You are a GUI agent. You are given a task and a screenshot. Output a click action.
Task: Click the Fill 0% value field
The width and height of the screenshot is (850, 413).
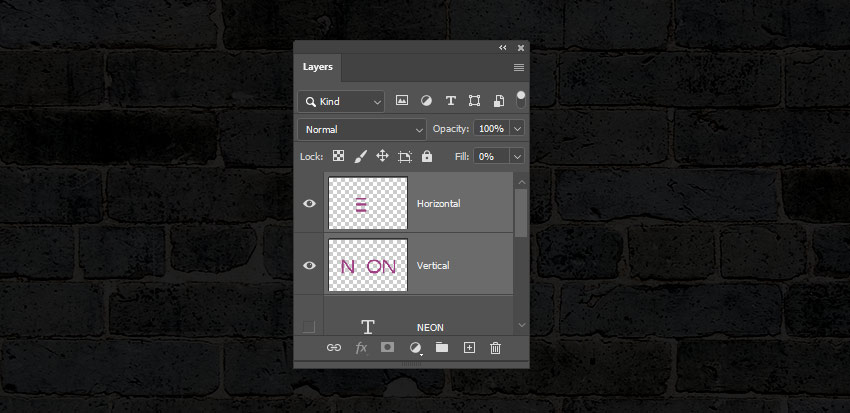pos(491,156)
